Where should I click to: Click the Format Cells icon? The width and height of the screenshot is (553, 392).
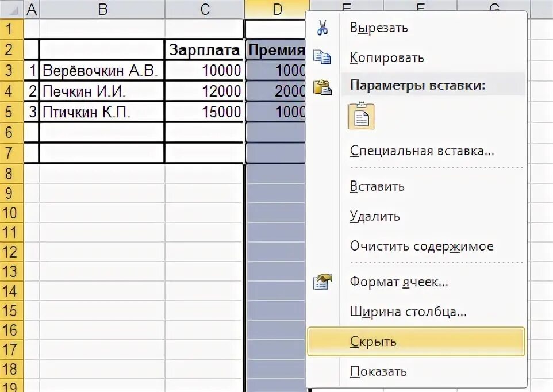[322, 282]
